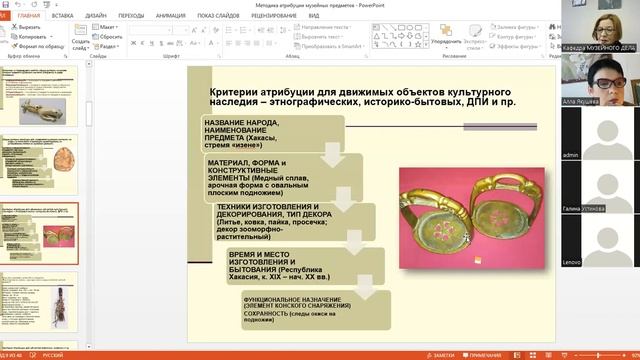Align text left
This screenshot has width=640, height=360.
pos(229,43)
